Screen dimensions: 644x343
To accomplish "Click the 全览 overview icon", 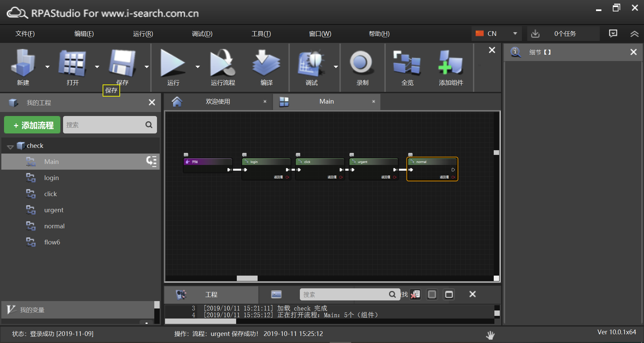I will [x=407, y=62].
